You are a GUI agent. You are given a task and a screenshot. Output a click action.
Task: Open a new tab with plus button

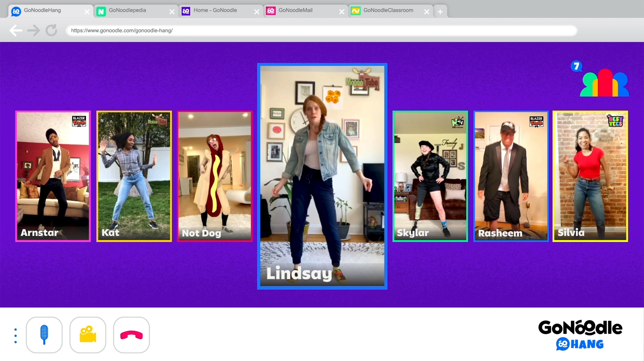pos(440,12)
